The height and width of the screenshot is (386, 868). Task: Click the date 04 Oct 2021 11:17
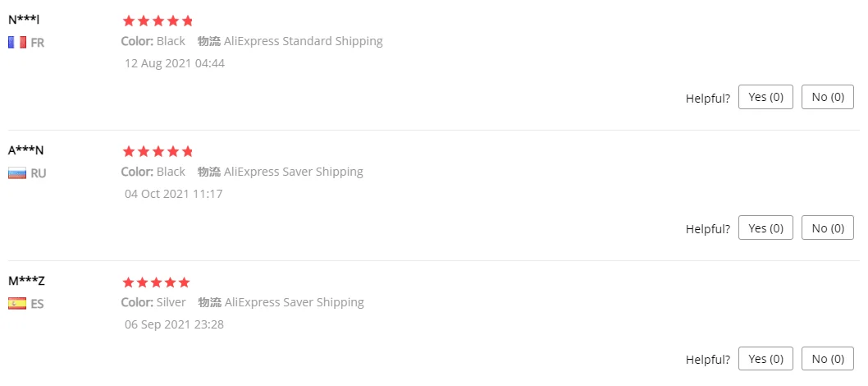174,194
